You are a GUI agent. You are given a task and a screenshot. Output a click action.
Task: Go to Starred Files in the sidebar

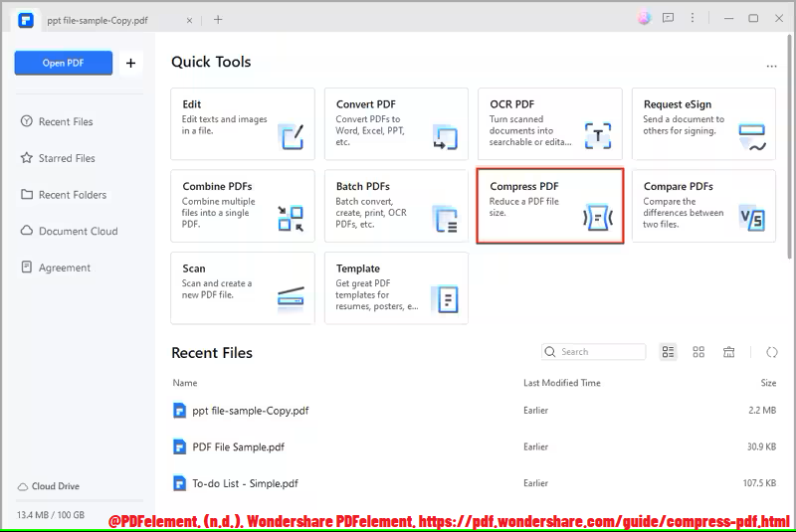58,158
